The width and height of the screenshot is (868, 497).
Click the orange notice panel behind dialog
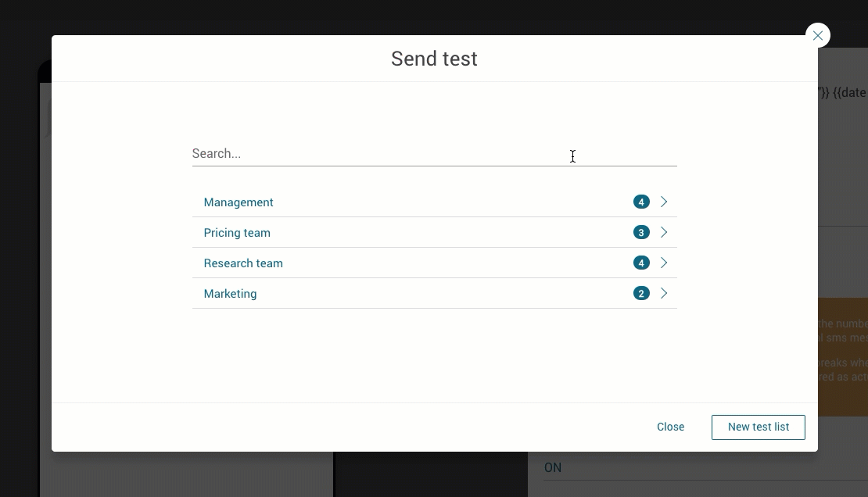[x=843, y=356]
